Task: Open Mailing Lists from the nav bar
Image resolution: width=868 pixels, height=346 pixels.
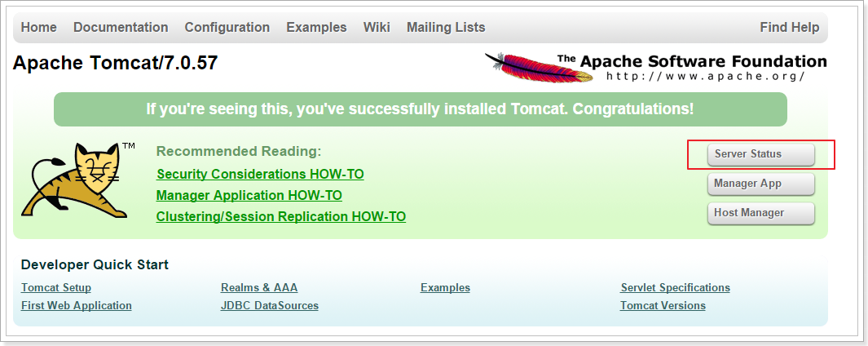Action: [446, 28]
